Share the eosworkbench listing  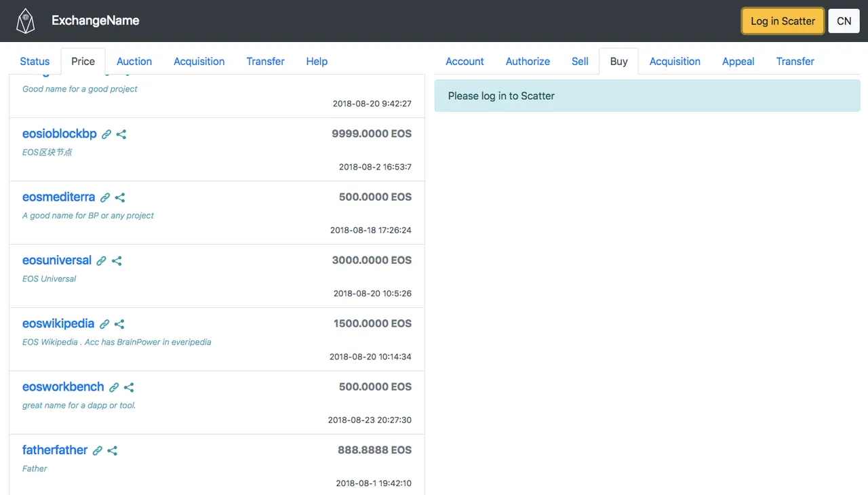pos(129,387)
